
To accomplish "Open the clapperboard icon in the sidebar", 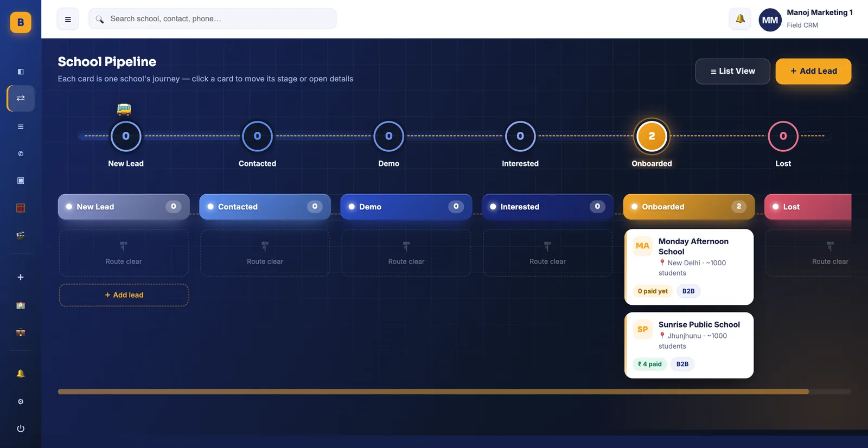I will click(21, 235).
